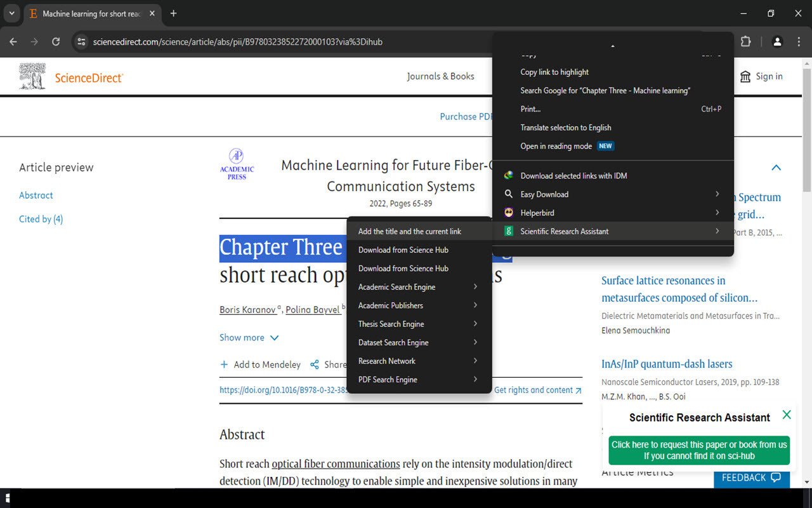Expand the Dataset Search Engine submenu
The height and width of the screenshot is (508, 812).
[419, 342]
